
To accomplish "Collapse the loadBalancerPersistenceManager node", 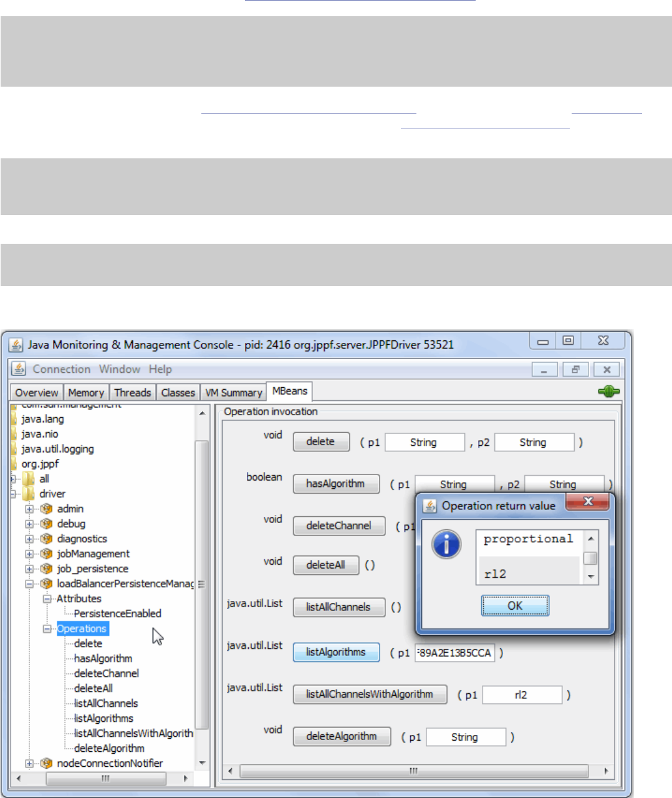I will click(29, 584).
